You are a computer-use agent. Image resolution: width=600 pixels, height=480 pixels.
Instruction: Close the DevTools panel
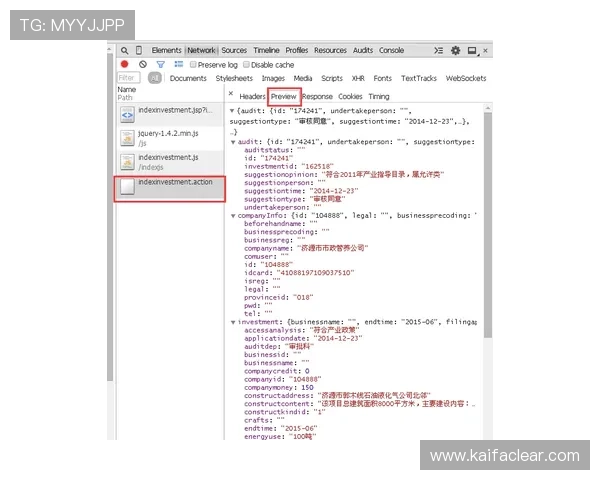485,51
